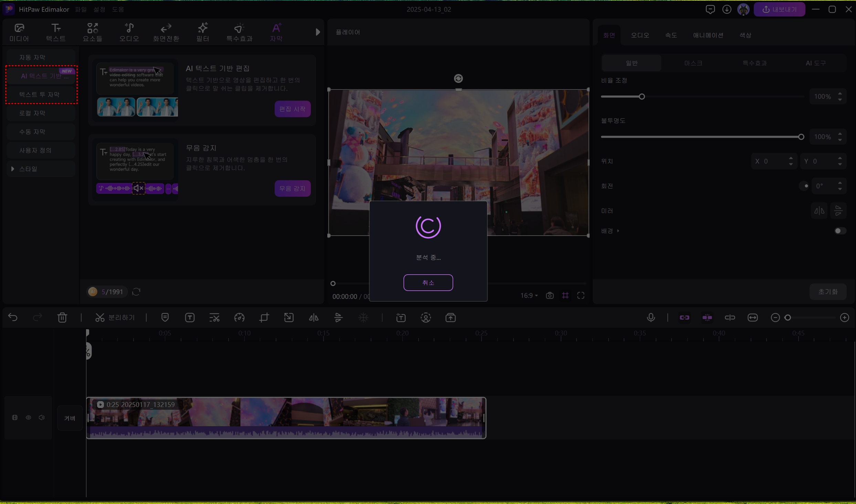Click the 내보내기 export button
This screenshot has width=856, height=504.
coord(779,9)
